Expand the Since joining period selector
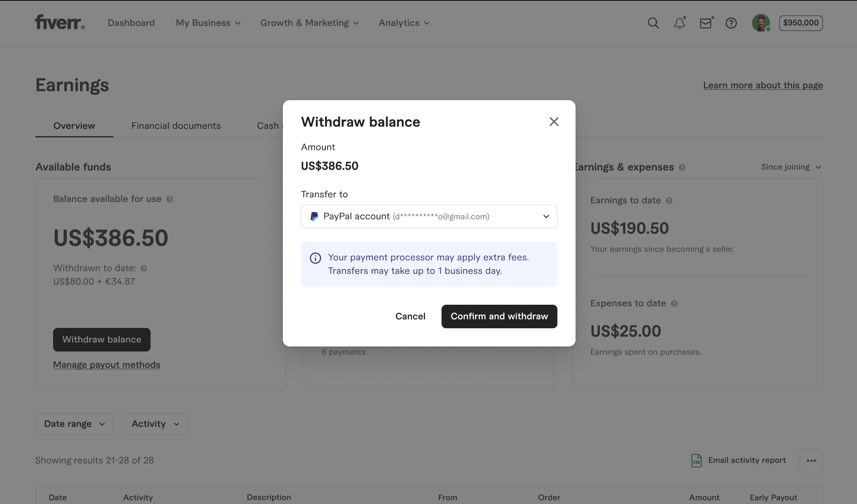857x504 pixels. (791, 167)
